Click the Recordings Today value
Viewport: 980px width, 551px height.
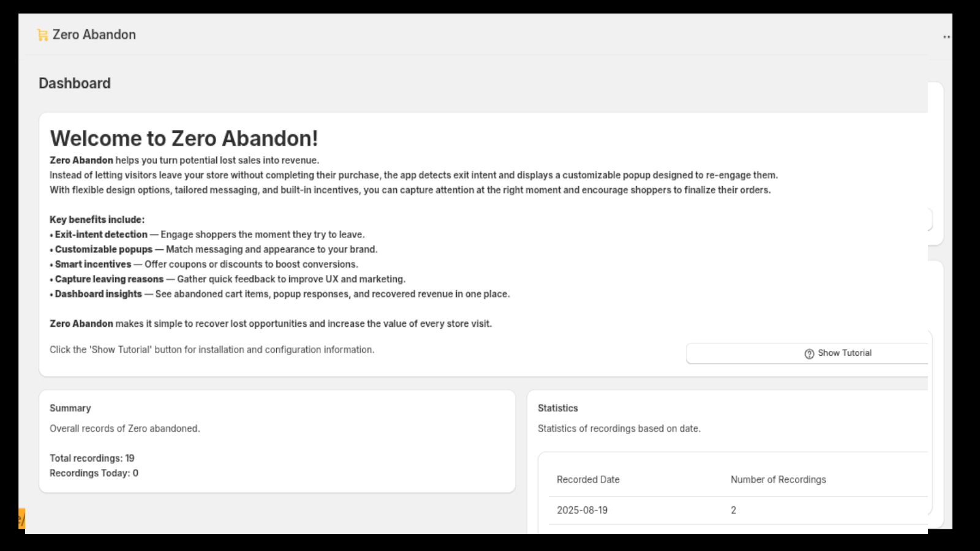pyautogui.click(x=94, y=473)
